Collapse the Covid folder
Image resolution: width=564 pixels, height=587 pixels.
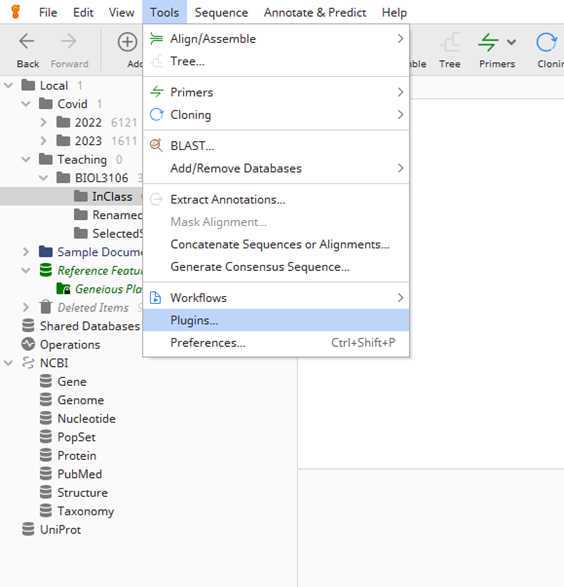tap(26, 104)
